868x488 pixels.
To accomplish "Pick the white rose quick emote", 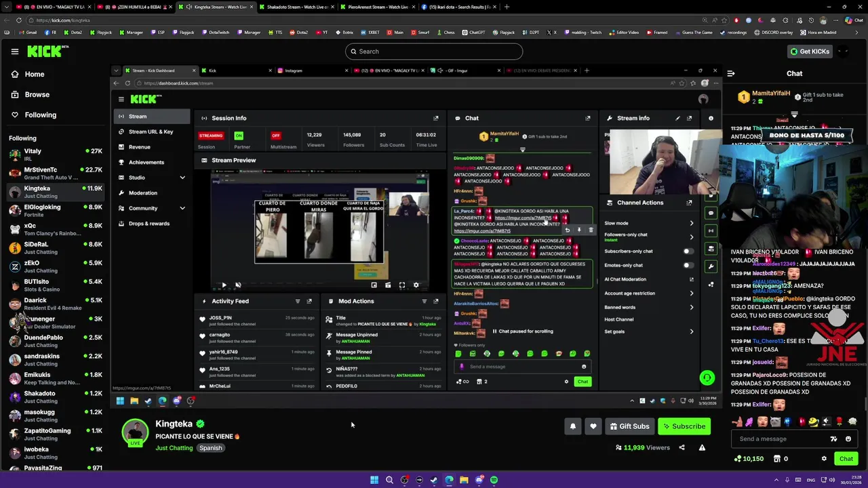I will click(852, 422).
